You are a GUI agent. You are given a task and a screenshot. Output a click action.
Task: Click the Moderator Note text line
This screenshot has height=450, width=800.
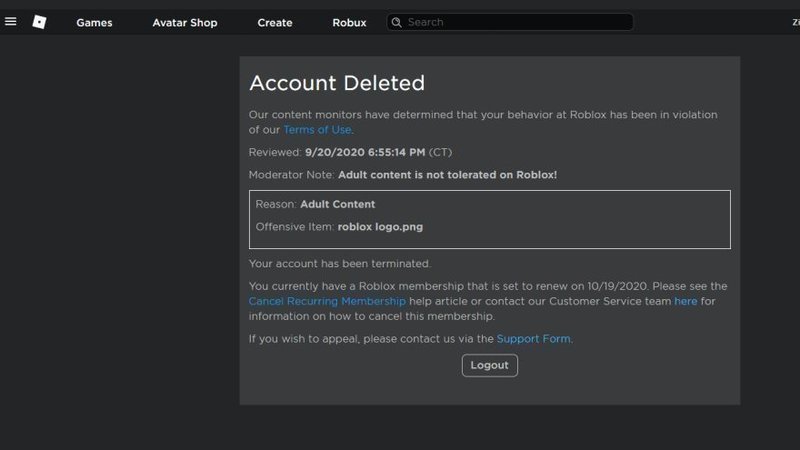(402, 175)
